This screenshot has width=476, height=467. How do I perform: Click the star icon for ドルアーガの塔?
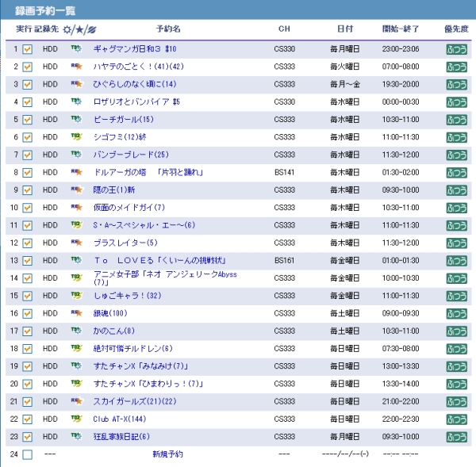coord(76,172)
